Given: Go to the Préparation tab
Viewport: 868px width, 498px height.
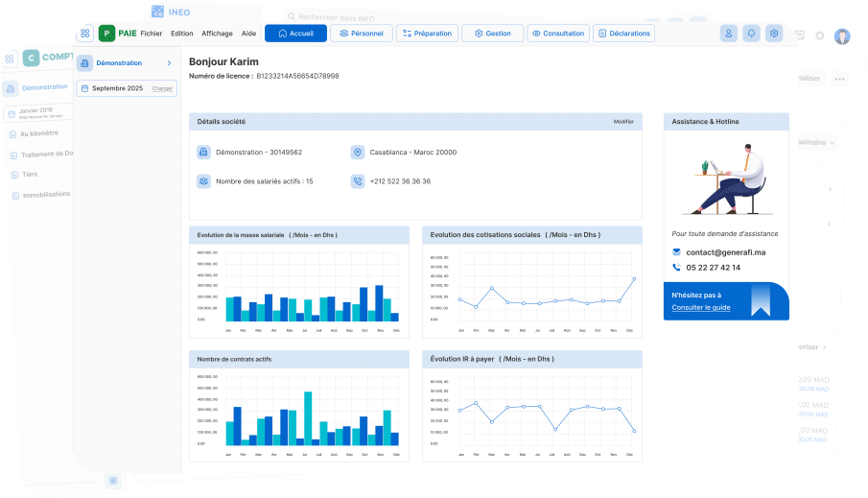Looking at the screenshot, I should [427, 34].
